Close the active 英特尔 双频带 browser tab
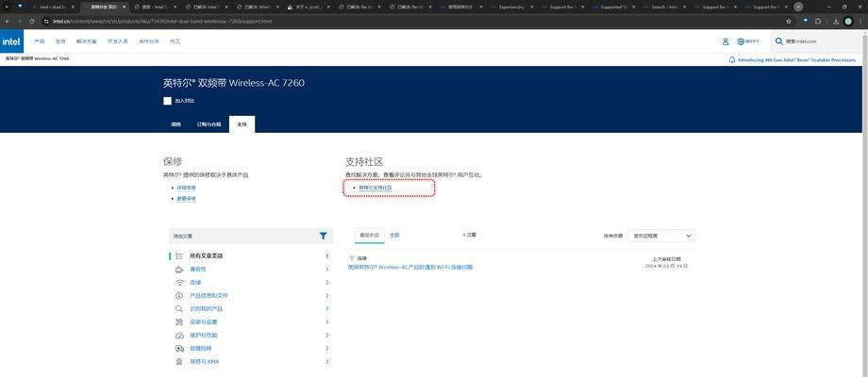The image size is (868, 377). point(123,7)
